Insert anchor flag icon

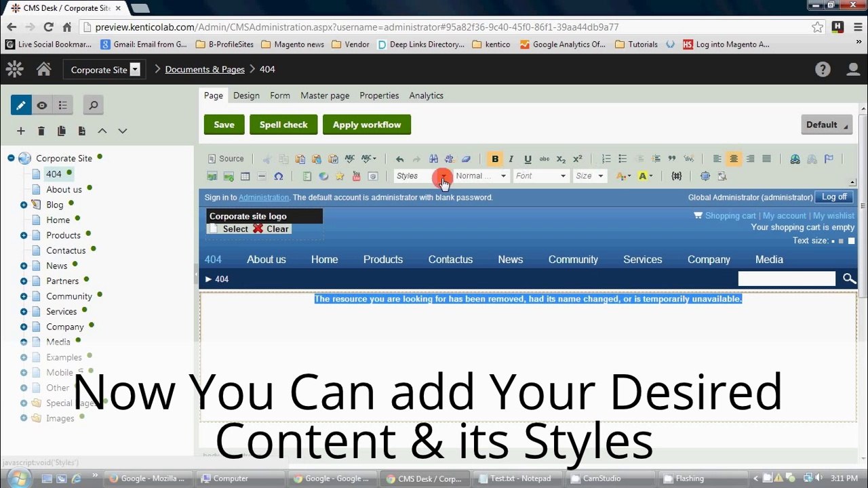point(829,159)
